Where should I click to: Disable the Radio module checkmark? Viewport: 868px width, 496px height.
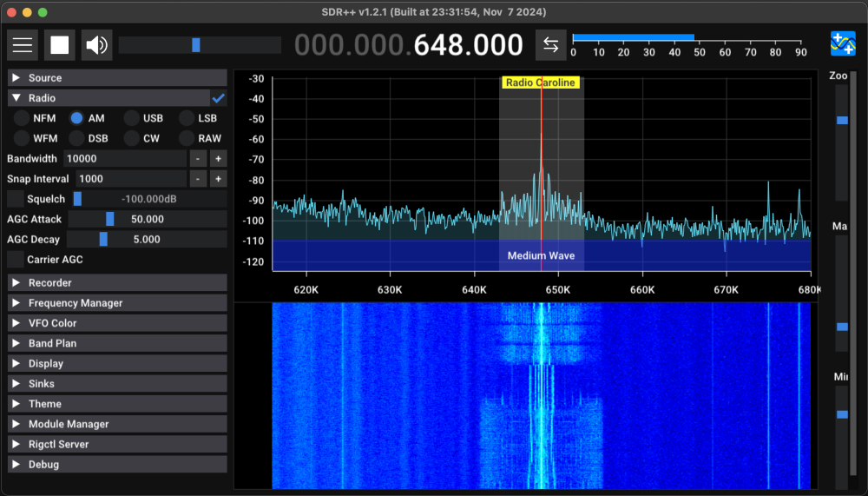219,98
